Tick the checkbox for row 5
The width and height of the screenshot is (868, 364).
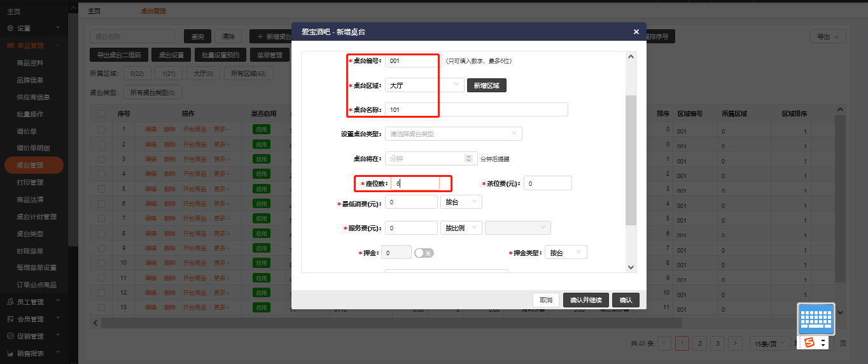102,189
